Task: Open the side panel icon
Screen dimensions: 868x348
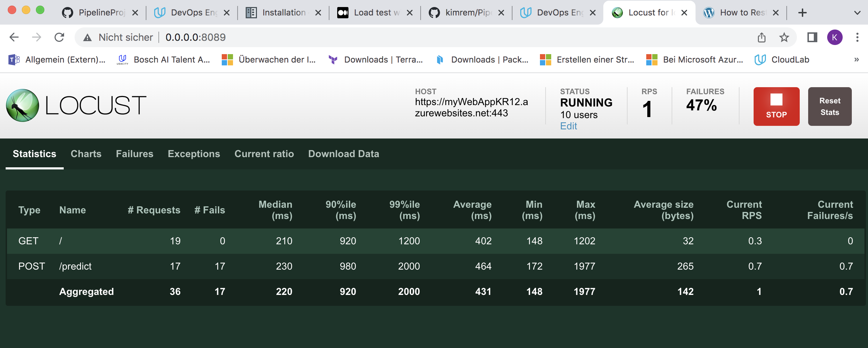Action: click(x=812, y=37)
